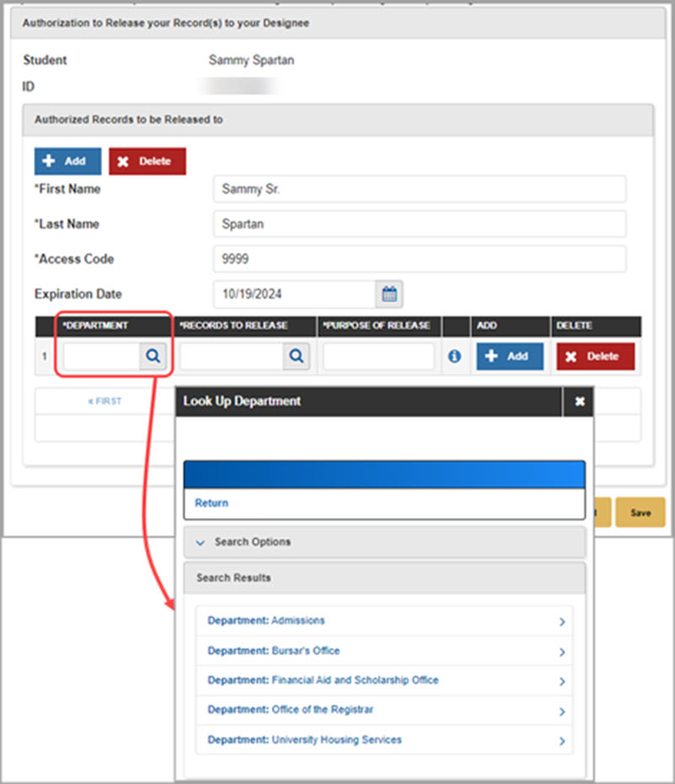Click the First Name input field

pos(419,189)
